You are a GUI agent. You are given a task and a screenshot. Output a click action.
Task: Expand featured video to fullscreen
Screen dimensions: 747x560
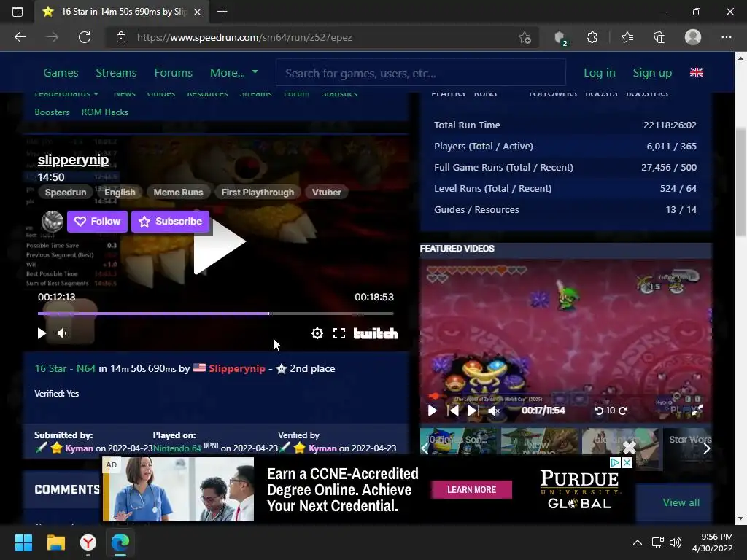point(697,410)
